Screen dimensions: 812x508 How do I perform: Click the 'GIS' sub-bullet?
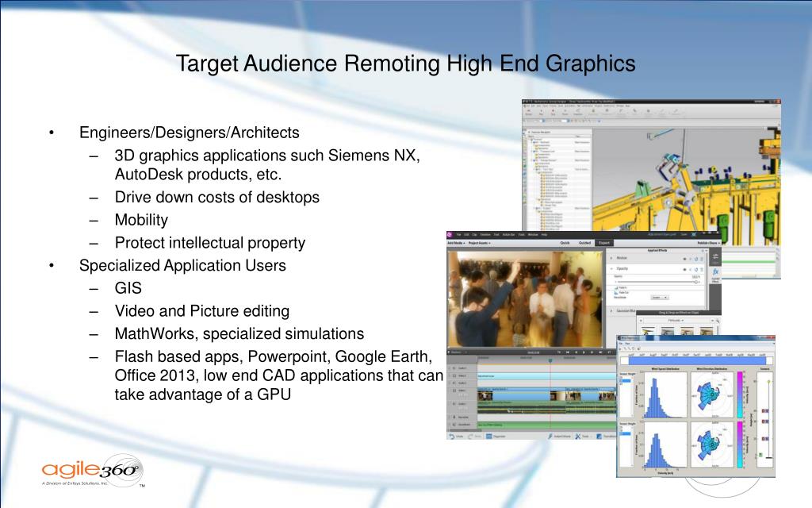coord(128,288)
